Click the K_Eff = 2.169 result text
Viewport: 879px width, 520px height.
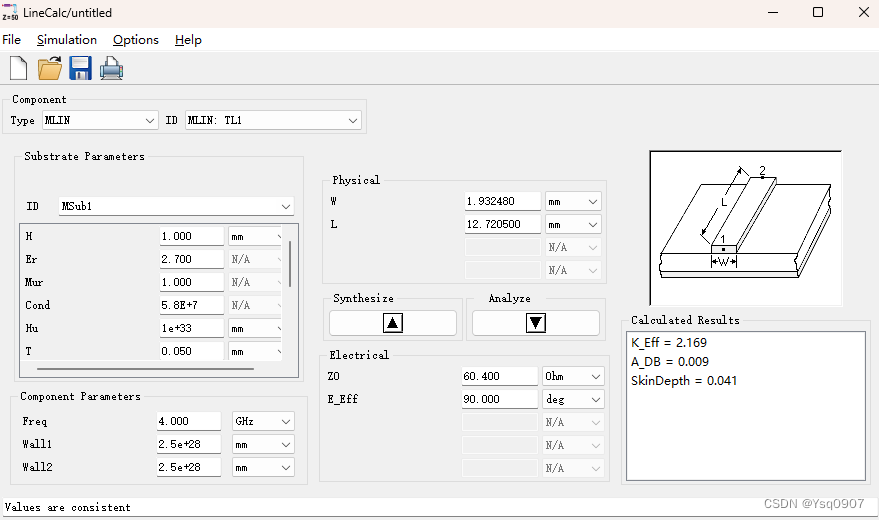click(669, 342)
